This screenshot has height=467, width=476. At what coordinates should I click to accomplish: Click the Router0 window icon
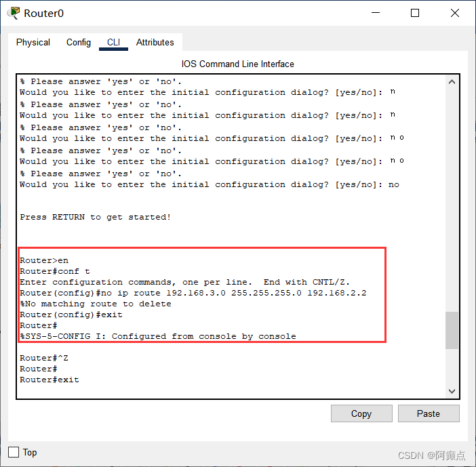(14, 13)
